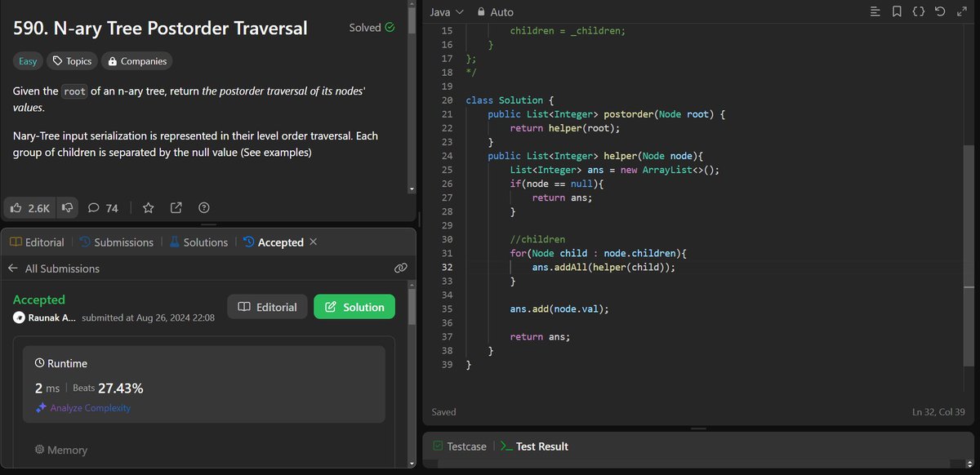
Task: Click the Easy difficulty badge
Action: coord(28,61)
